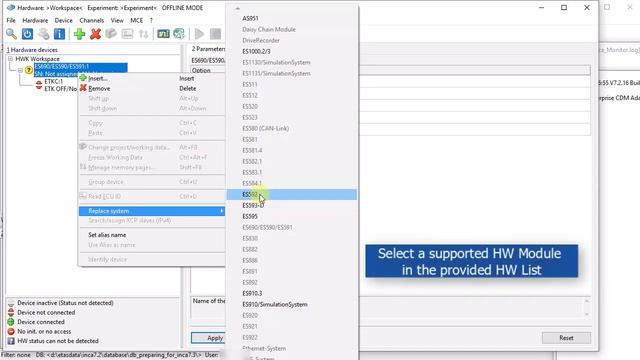
Task: Click the Apply button
Action: tap(208, 338)
